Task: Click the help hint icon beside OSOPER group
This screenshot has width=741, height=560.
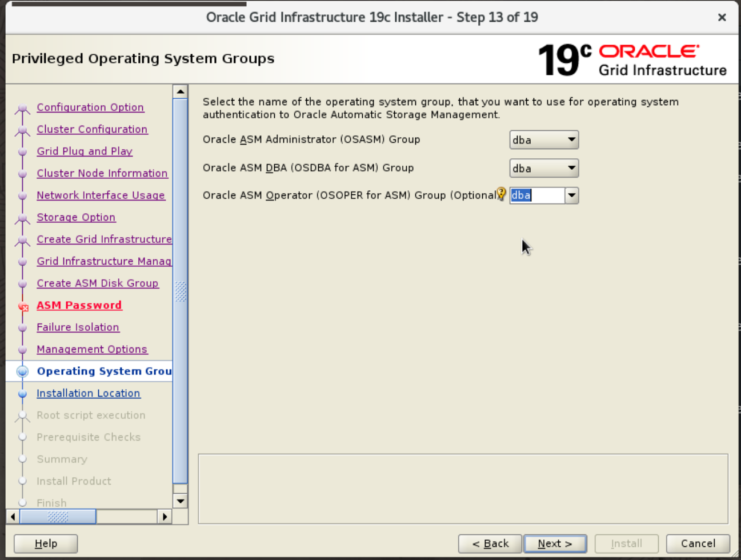Action: tap(501, 194)
